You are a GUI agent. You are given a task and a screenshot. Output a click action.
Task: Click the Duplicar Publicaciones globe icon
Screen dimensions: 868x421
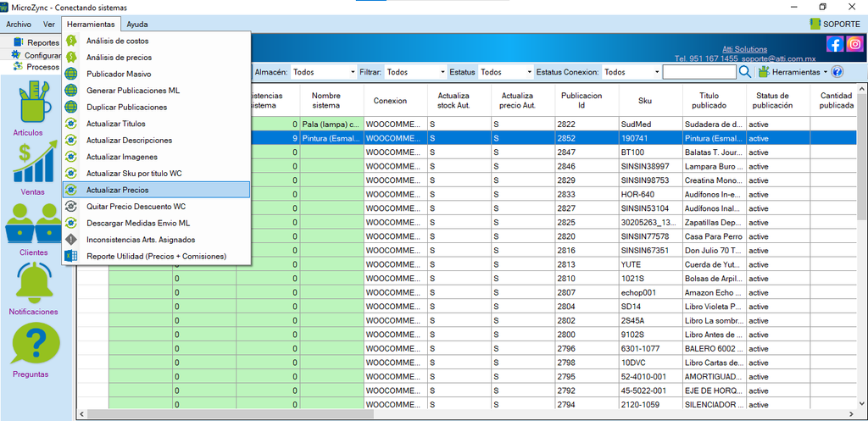(x=71, y=107)
